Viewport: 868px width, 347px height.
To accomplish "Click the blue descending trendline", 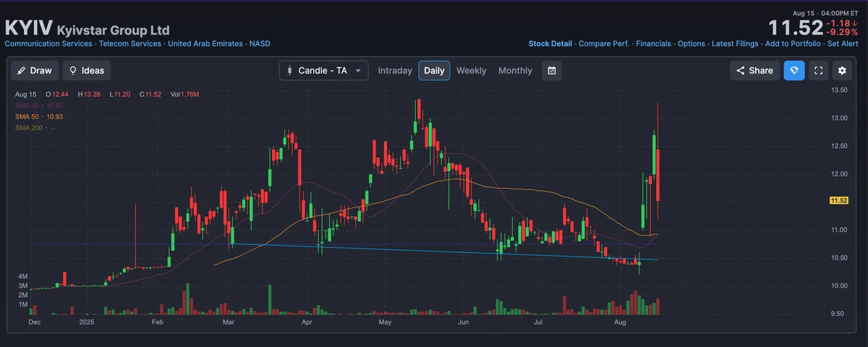I will point(444,252).
